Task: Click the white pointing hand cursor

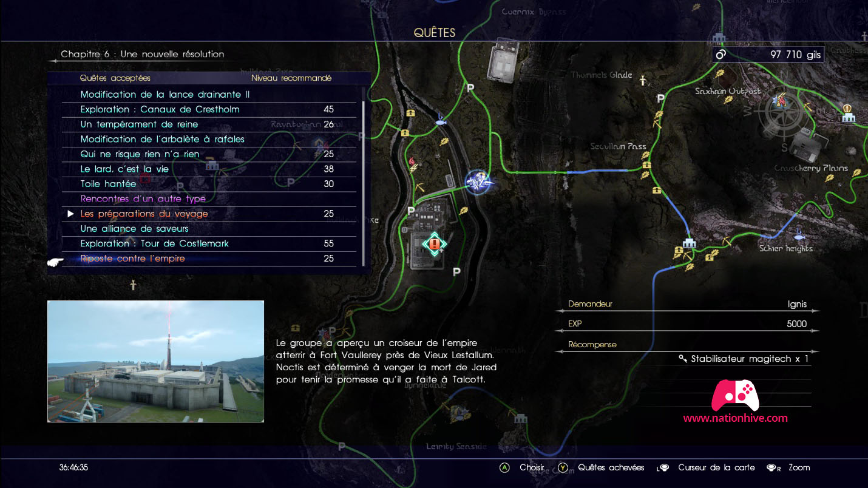Action: coord(55,262)
